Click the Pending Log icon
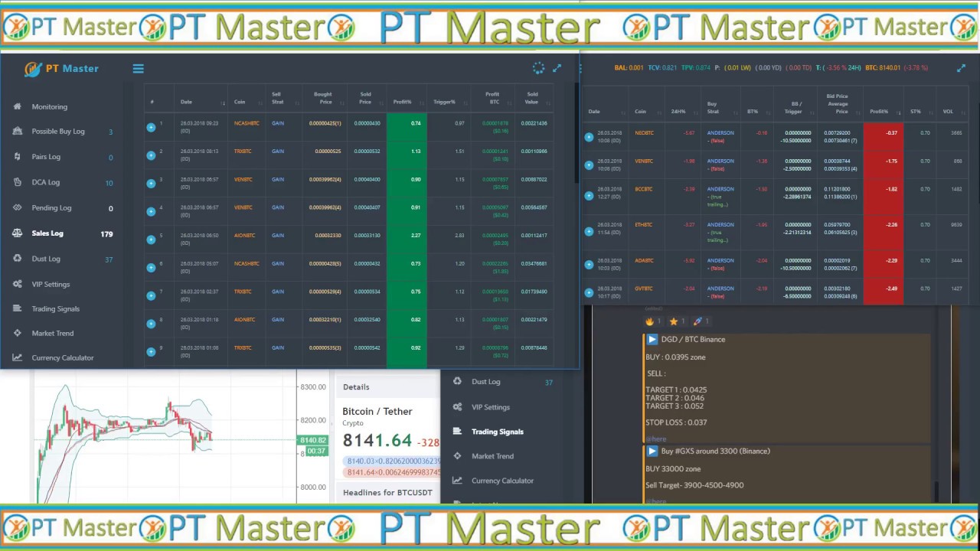The image size is (980, 551). (17, 207)
